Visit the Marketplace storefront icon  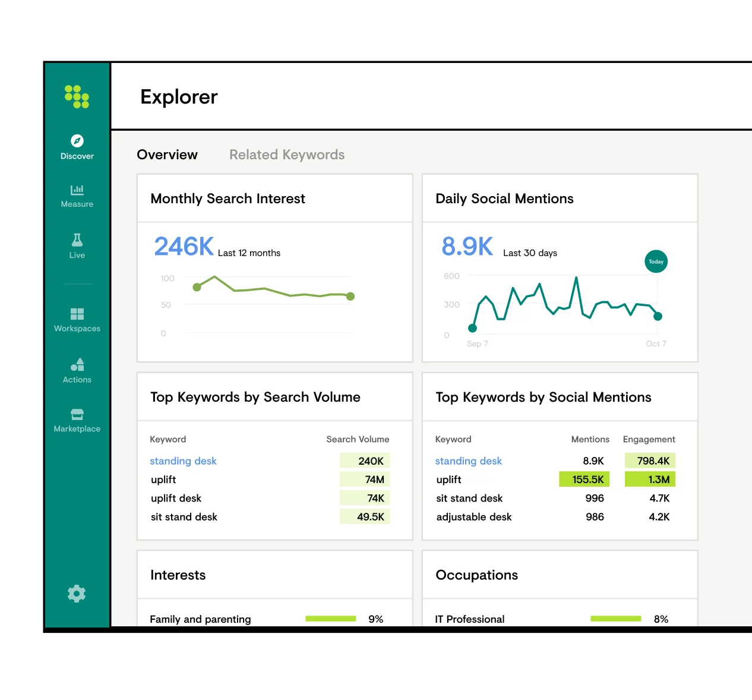pyautogui.click(x=77, y=414)
